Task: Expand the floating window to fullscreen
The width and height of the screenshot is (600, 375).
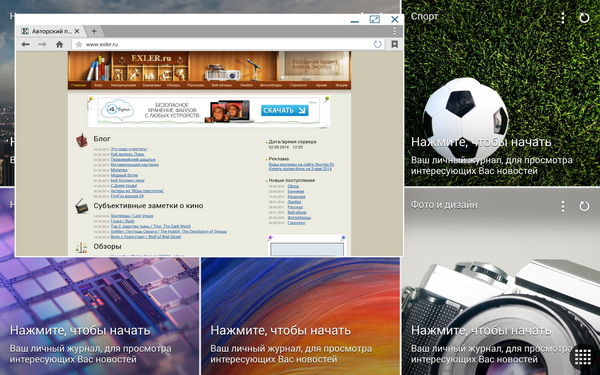Action: click(x=375, y=19)
